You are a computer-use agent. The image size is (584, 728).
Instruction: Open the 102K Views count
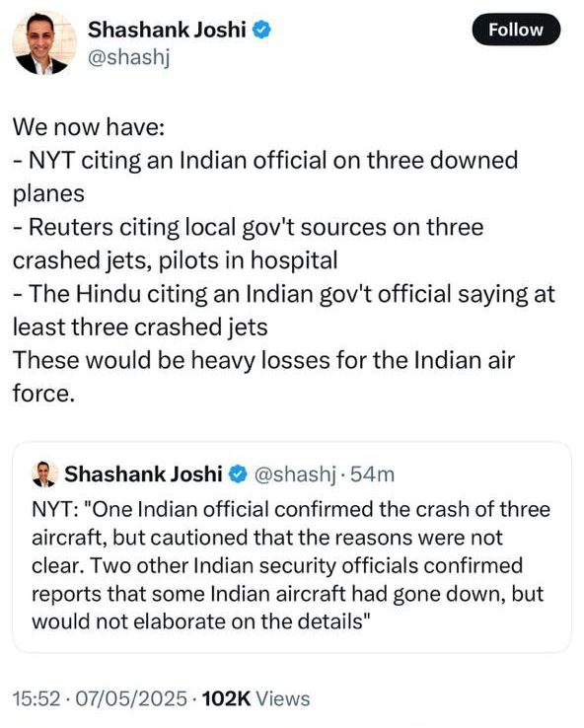[x=256, y=698]
